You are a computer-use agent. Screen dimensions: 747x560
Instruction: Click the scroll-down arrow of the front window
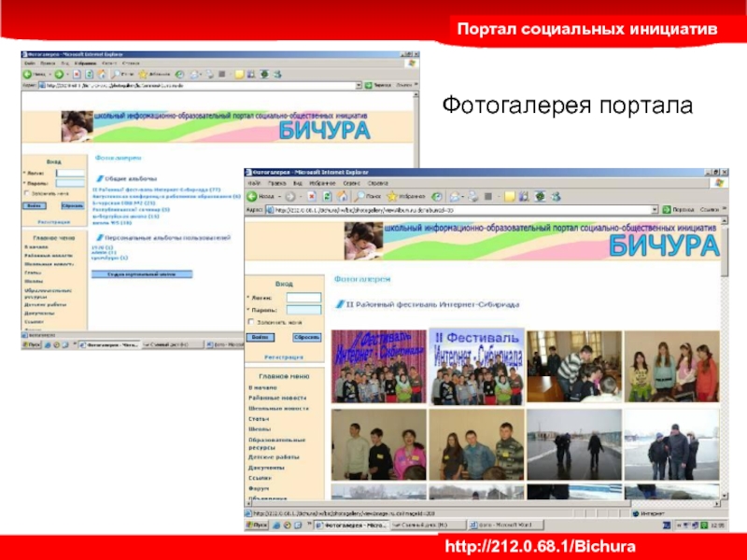click(x=725, y=496)
